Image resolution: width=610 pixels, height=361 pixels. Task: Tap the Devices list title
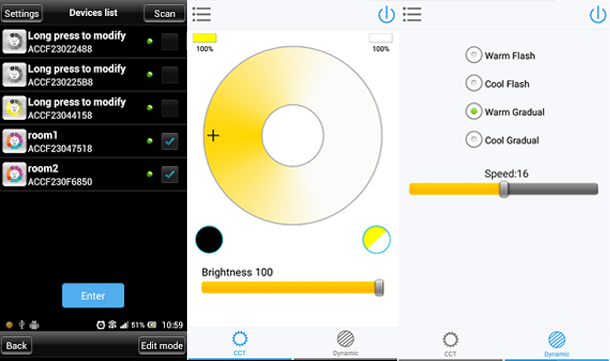click(x=93, y=13)
